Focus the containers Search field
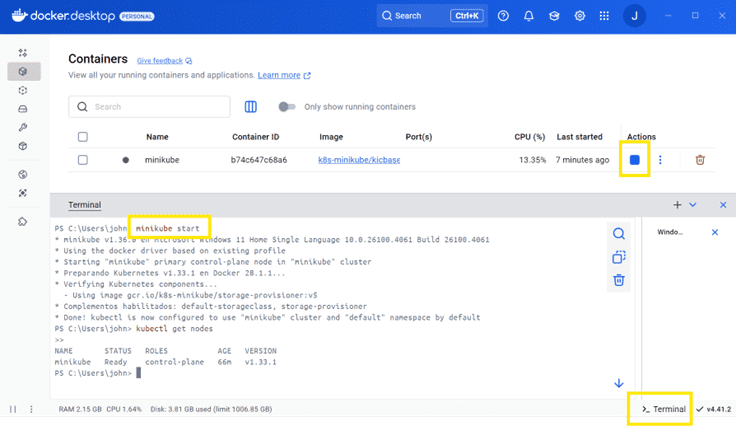Screen dimensions: 736x426 click(x=149, y=107)
